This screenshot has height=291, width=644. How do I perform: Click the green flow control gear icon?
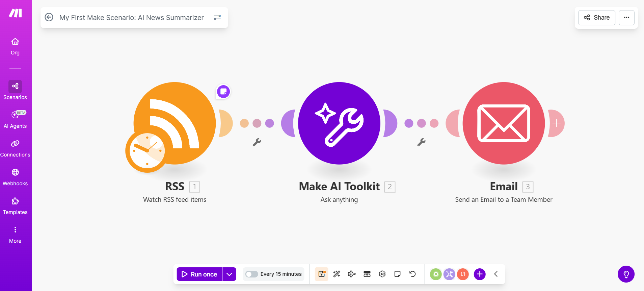coord(436,274)
